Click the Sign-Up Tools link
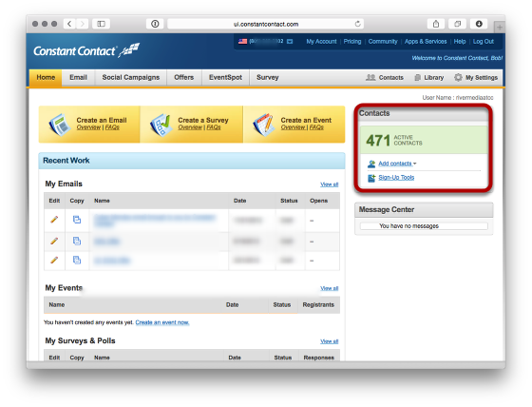Screen dimensions: 532x407 coord(396,177)
